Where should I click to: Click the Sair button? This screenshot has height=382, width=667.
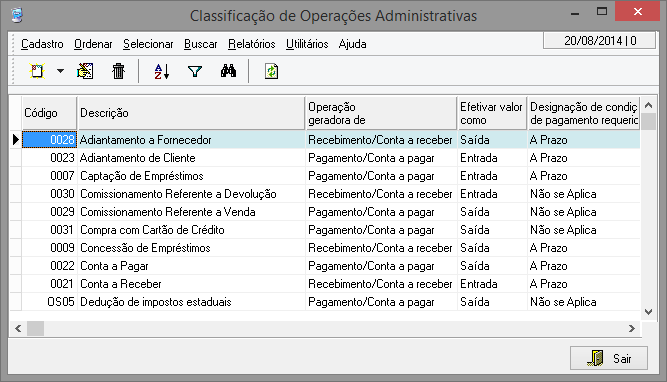point(609,358)
